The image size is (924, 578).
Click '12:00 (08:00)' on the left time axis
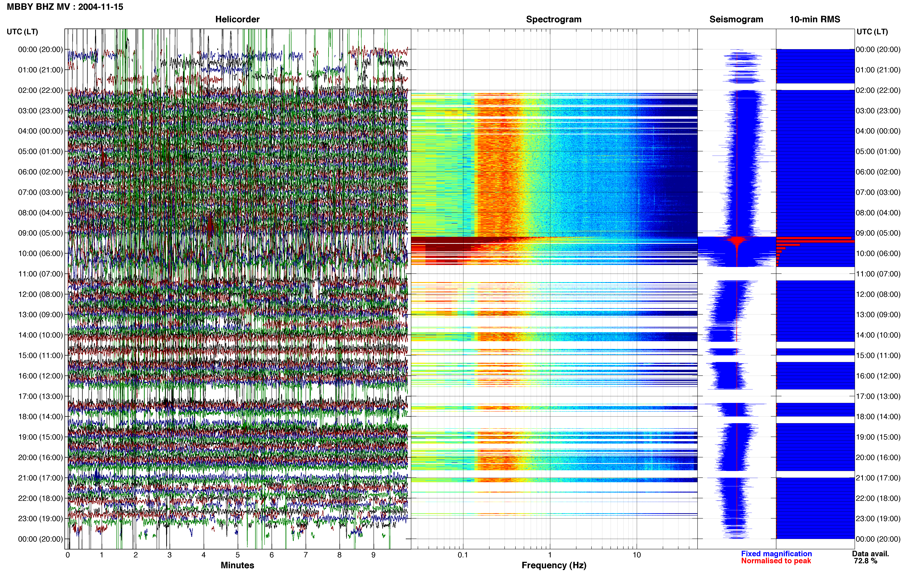[x=41, y=294]
